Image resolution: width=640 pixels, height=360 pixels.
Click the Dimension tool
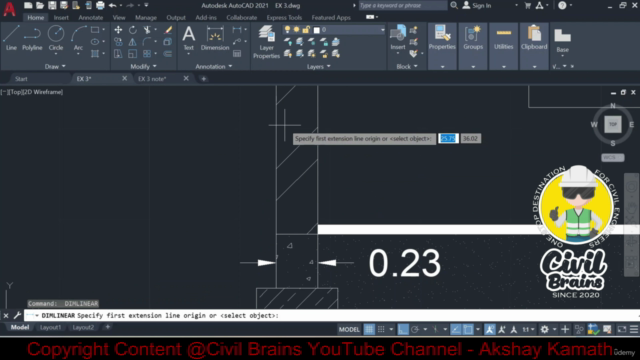[x=215, y=38]
